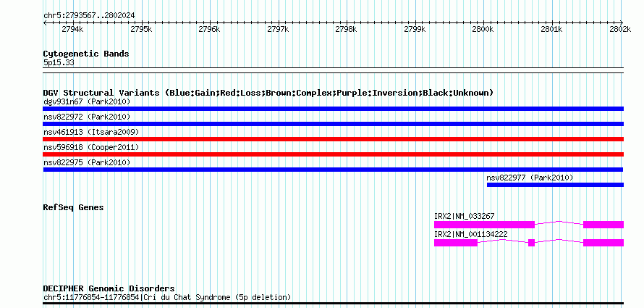This screenshot has height=308, width=644.
Task: Open the IRX2|NM_001134222 gene label
Action: pyautogui.click(x=470, y=234)
